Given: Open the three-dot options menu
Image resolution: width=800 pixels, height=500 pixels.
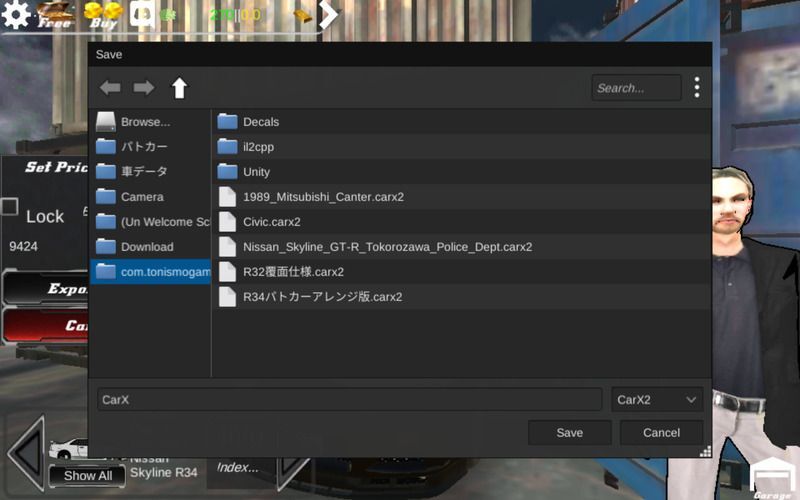Looking at the screenshot, I should [697, 88].
